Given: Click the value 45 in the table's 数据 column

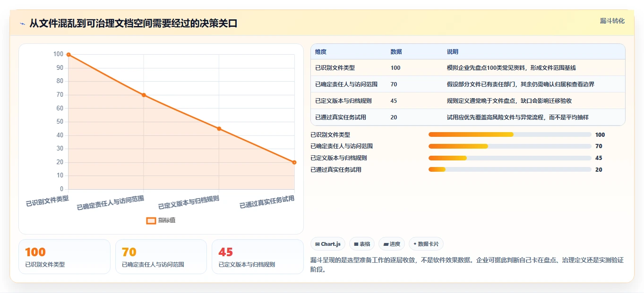Looking at the screenshot, I should pyautogui.click(x=394, y=101).
